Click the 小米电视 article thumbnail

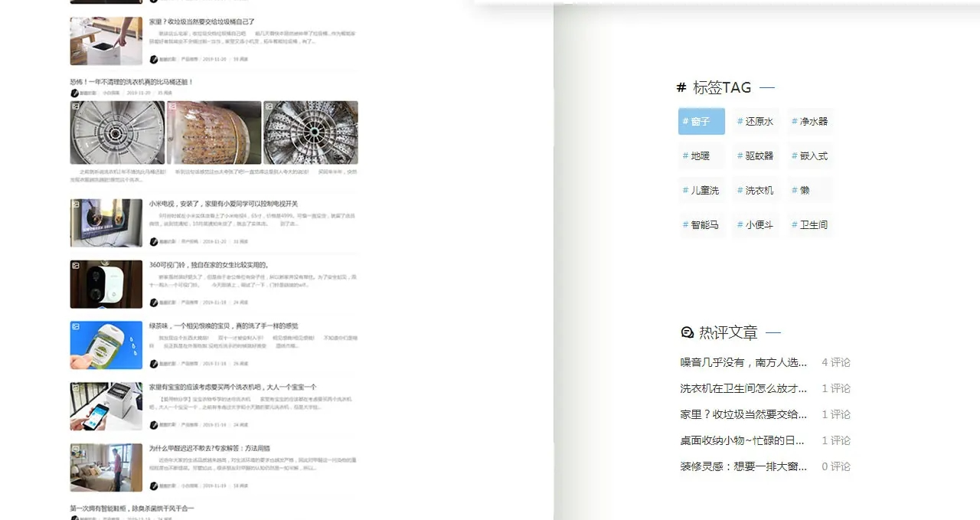[x=106, y=223]
